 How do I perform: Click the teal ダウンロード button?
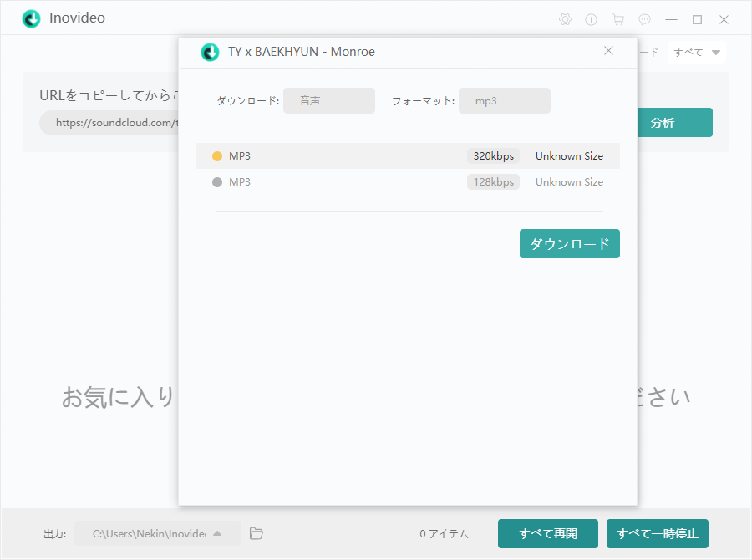(570, 244)
